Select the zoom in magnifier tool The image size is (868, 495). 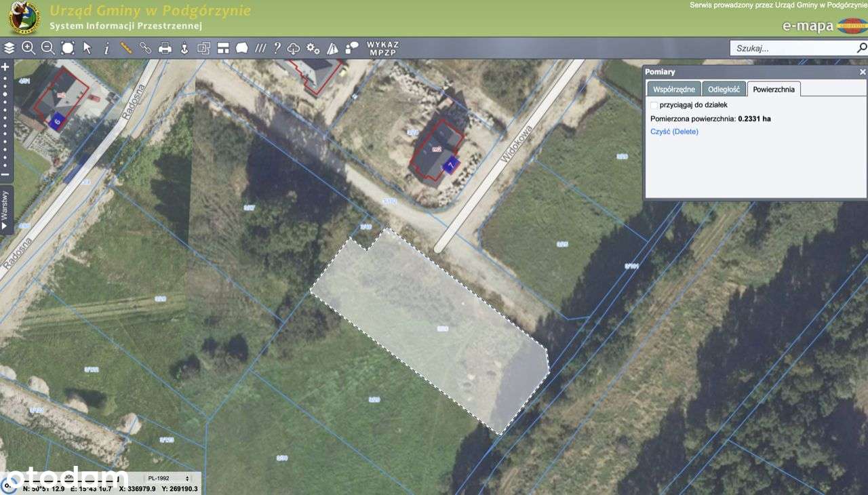click(x=28, y=48)
